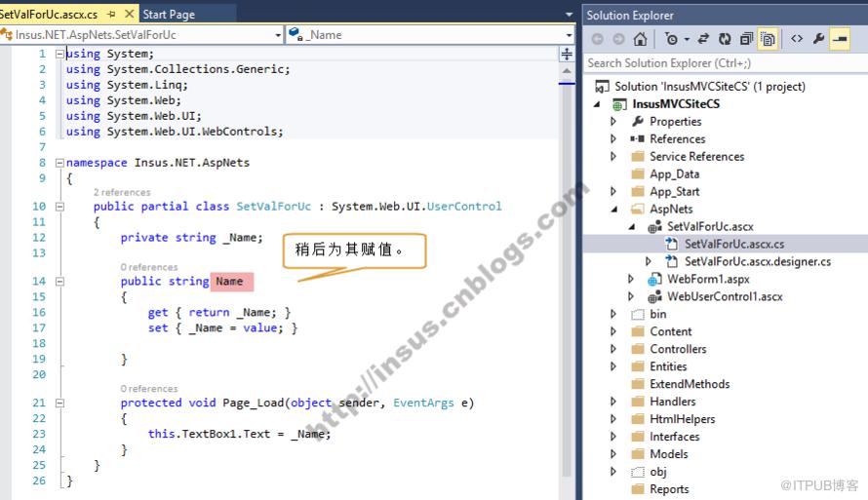This screenshot has width=868, height=500.
Task: Collapse the SetValForUc.ascx node arrow
Action: (x=632, y=227)
